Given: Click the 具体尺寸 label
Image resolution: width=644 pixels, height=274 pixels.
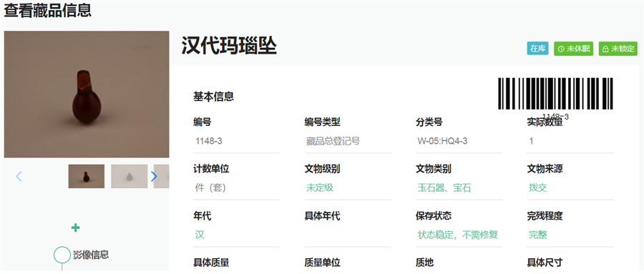Looking at the screenshot, I should click(x=545, y=262).
